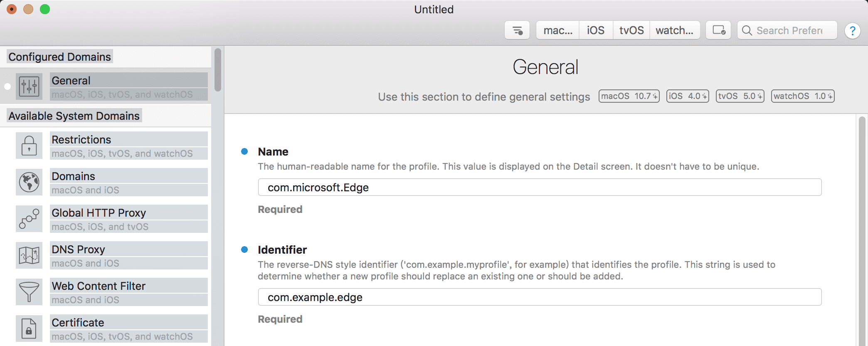Screen dimensions: 868x346
Task: Open the help question mark button
Action: pos(852,30)
